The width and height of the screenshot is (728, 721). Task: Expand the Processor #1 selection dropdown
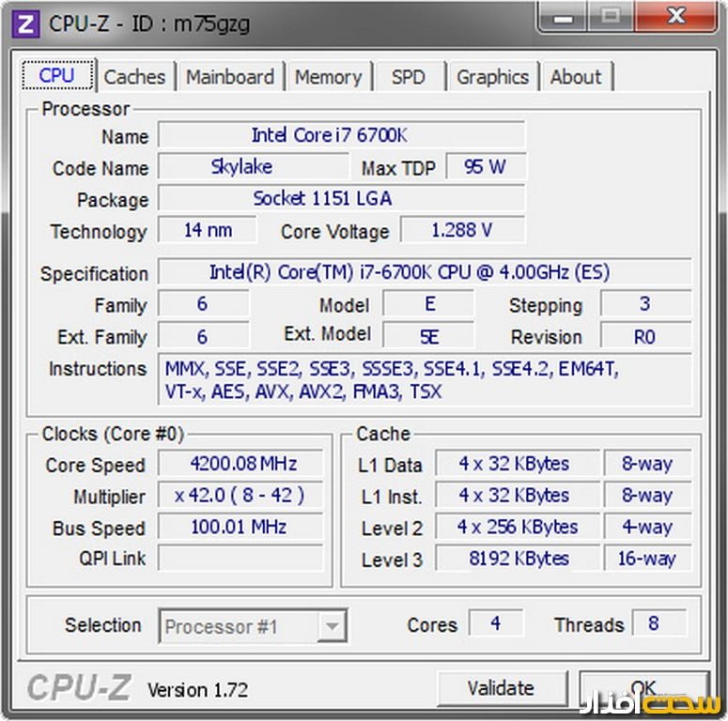333,626
